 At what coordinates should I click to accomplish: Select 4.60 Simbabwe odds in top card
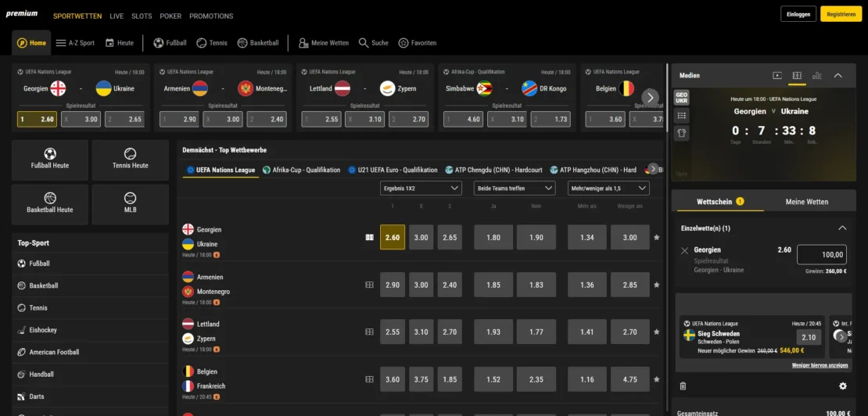464,119
